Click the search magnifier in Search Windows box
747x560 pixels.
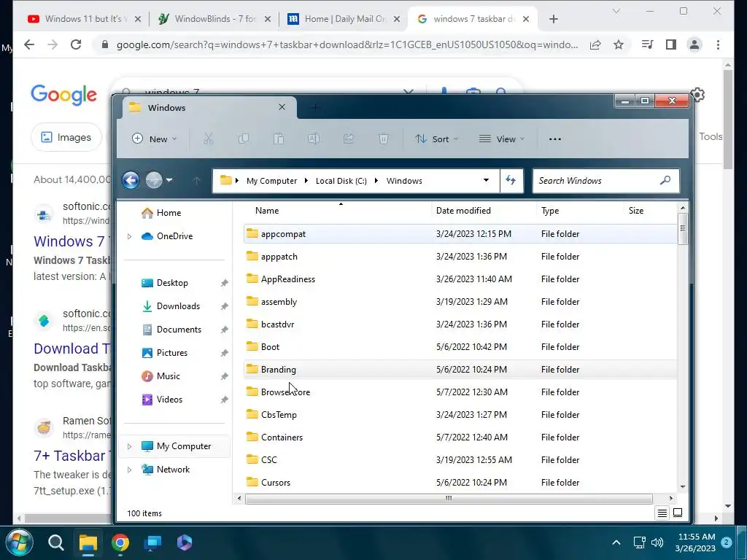tap(665, 181)
